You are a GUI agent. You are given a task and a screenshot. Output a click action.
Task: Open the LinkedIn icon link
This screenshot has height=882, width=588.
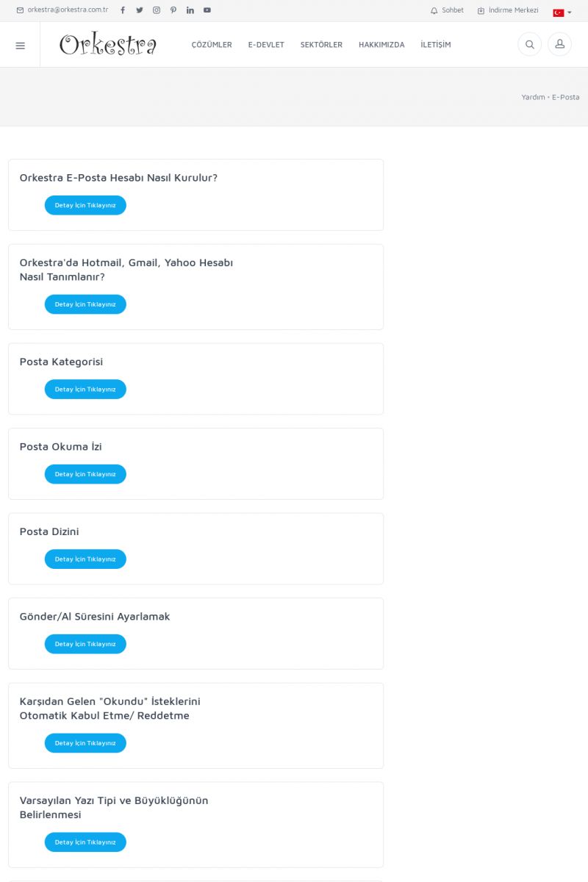[x=190, y=10]
